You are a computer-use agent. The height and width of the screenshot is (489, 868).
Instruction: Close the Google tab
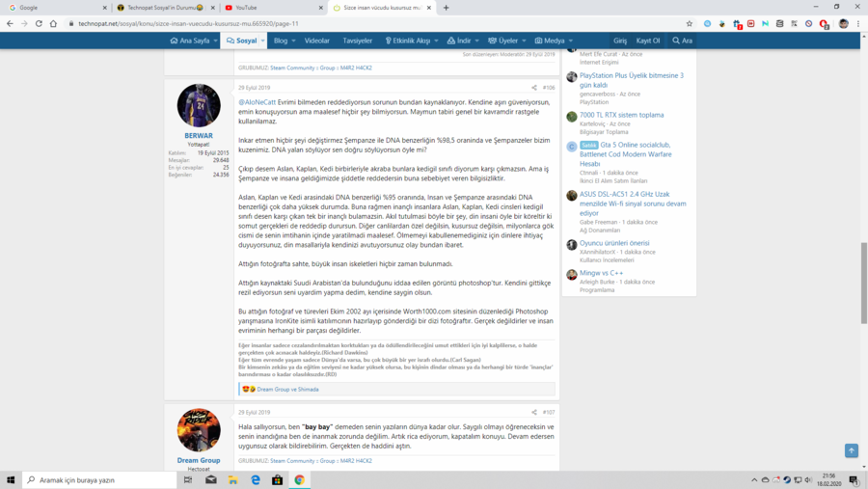104,8
